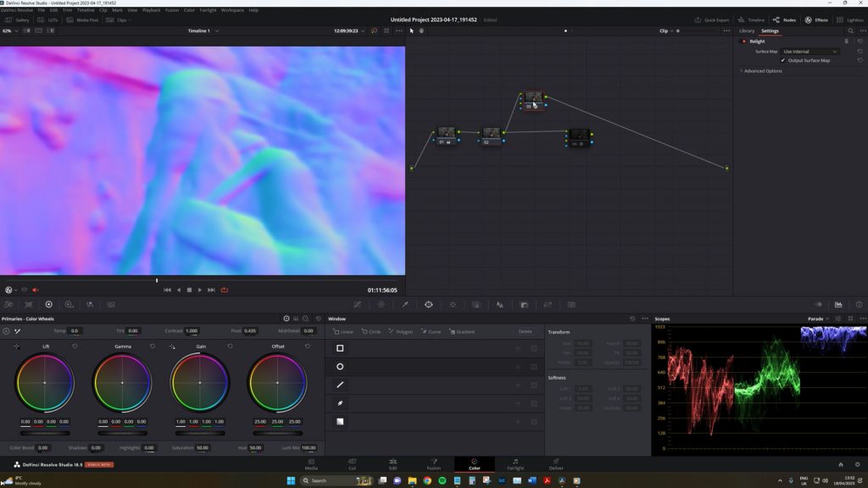This screenshot has height=488, width=868.
Task: Open the timecode display dropdown
Action: [x=363, y=31]
